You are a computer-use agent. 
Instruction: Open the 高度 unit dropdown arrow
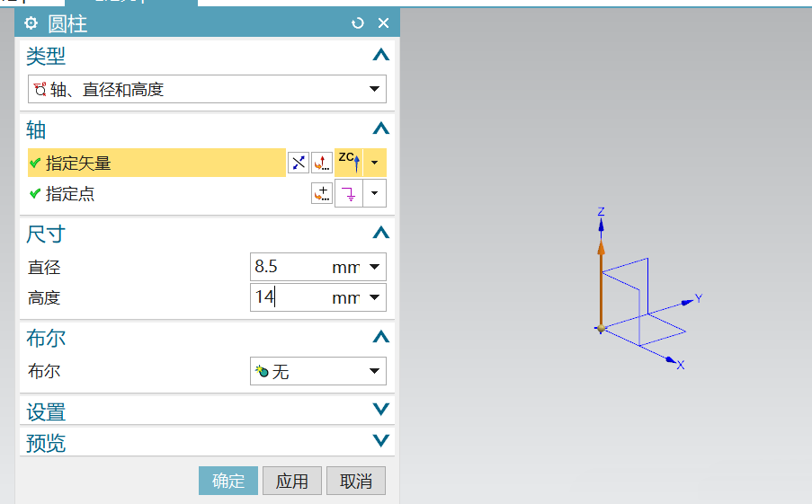tap(374, 297)
